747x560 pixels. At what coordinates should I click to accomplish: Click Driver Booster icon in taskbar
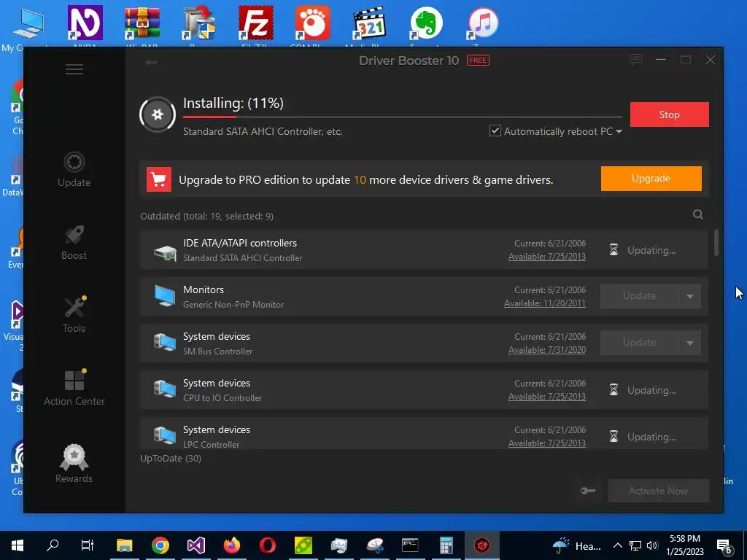point(481,545)
